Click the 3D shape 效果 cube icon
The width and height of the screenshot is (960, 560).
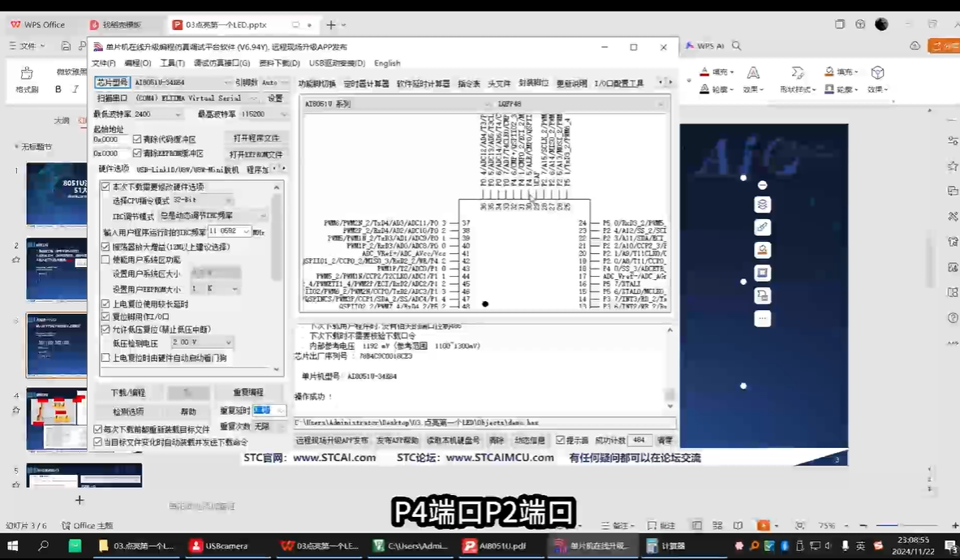tap(877, 73)
